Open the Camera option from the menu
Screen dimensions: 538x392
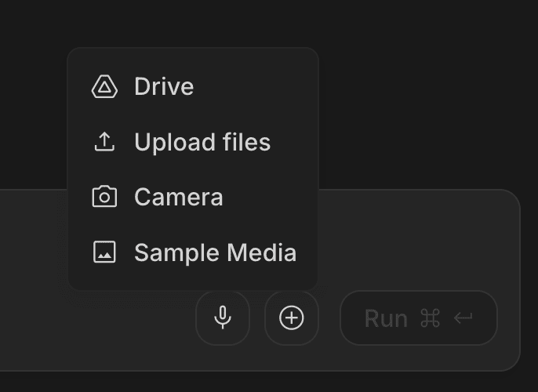point(178,197)
